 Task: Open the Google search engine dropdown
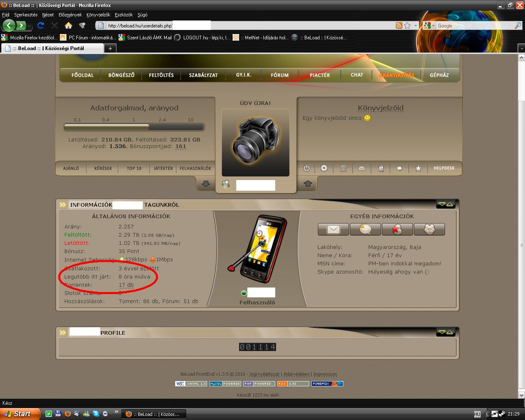coord(429,25)
